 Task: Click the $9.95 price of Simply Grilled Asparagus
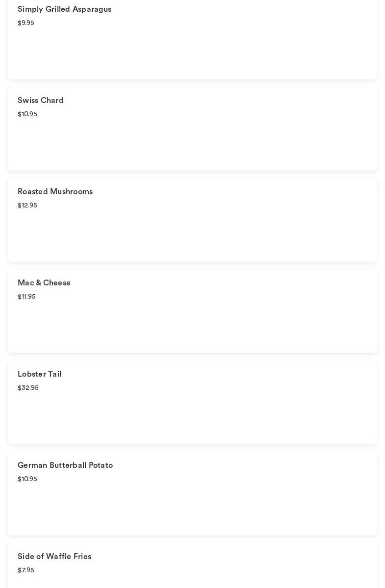click(26, 23)
